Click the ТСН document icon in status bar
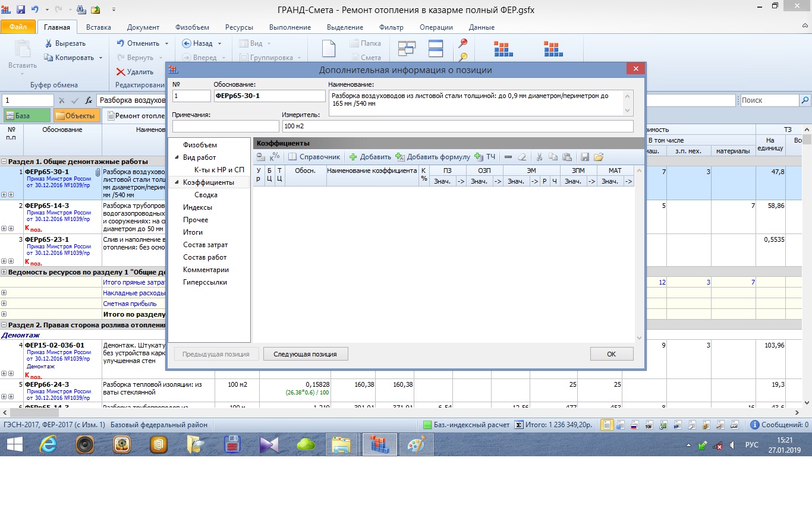Image resolution: width=812 pixels, height=505 pixels. click(648, 425)
